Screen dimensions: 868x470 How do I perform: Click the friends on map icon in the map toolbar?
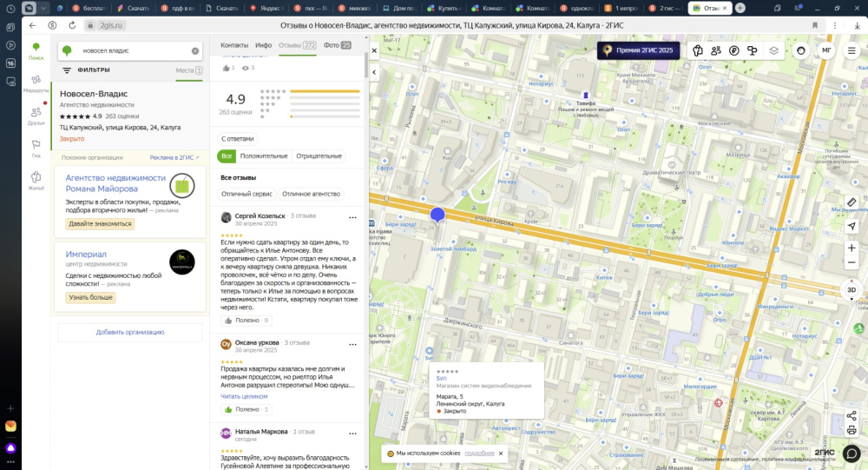coord(716,50)
